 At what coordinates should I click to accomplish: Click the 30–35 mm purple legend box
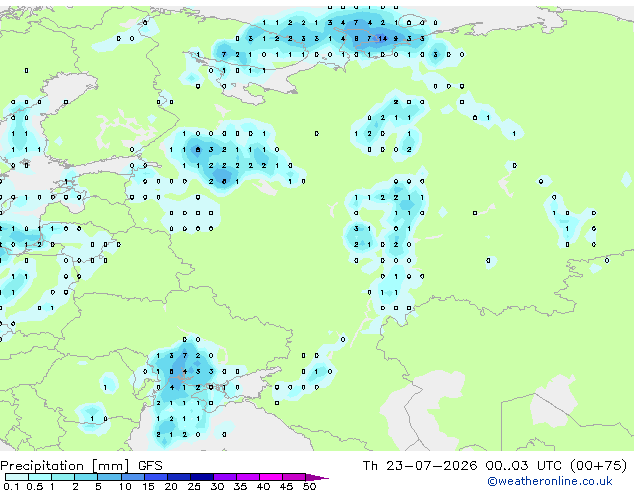tap(225, 477)
